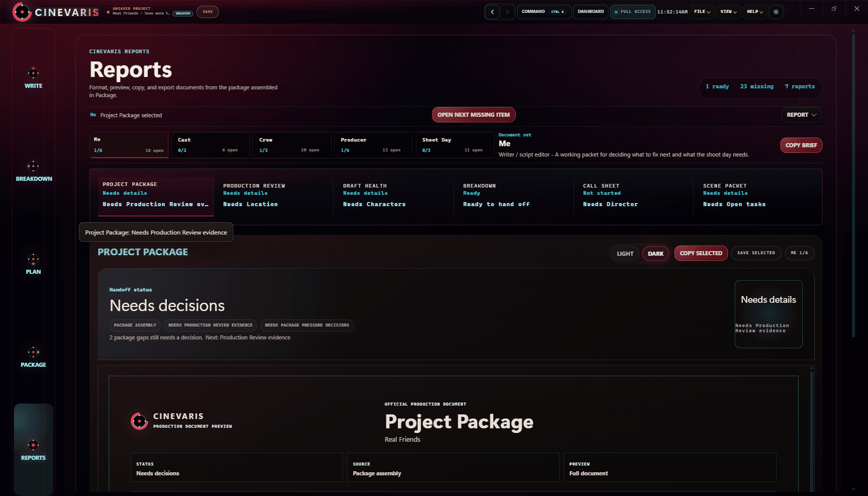868x496 pixels.
Task: Open the Project Package report tab
Action: (x=156, y=196)
